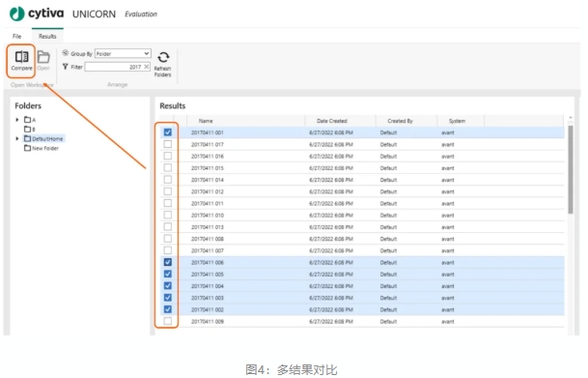The image size is (588, 378).
Task: Sort by Date Created column header
Action: [x=332, y=121]
